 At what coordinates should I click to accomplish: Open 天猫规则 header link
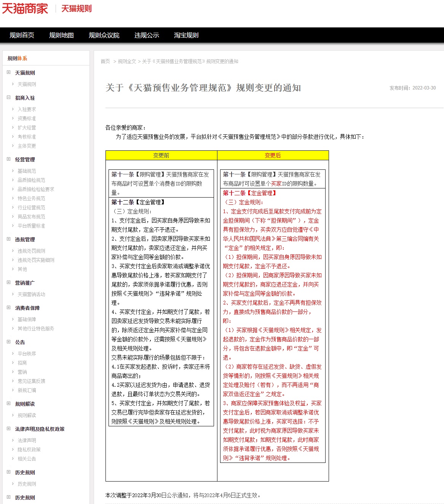click(x=77, y=9)
